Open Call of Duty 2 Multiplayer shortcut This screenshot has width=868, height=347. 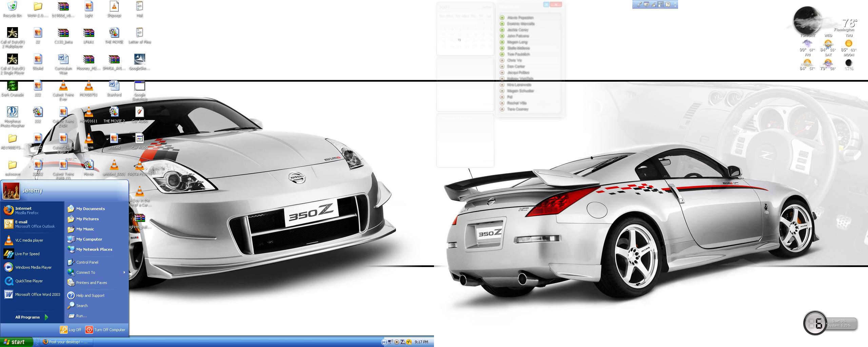pos(12,37)
